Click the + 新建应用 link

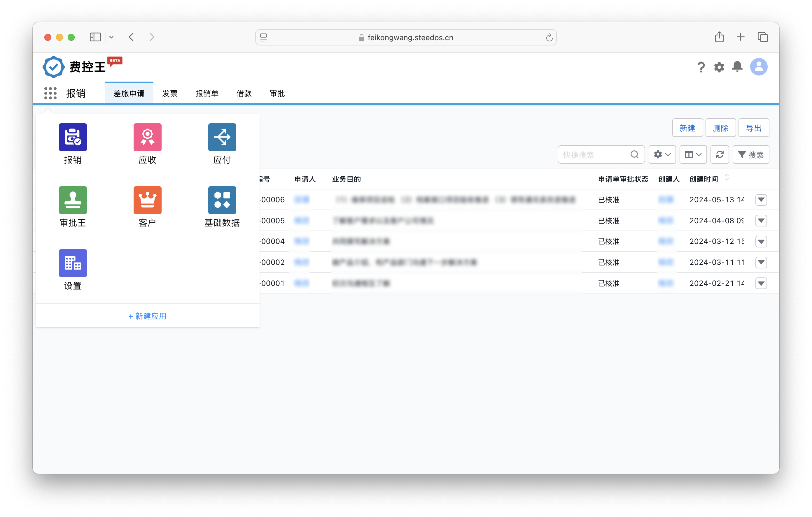pos(147,316)
